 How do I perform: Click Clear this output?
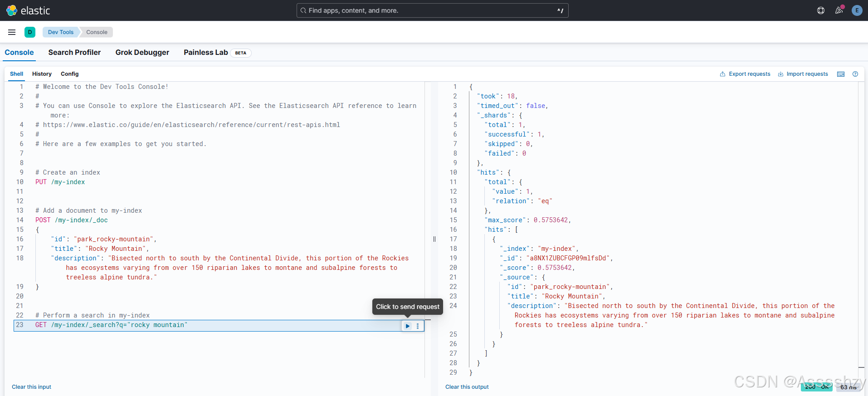click(467, 387)
